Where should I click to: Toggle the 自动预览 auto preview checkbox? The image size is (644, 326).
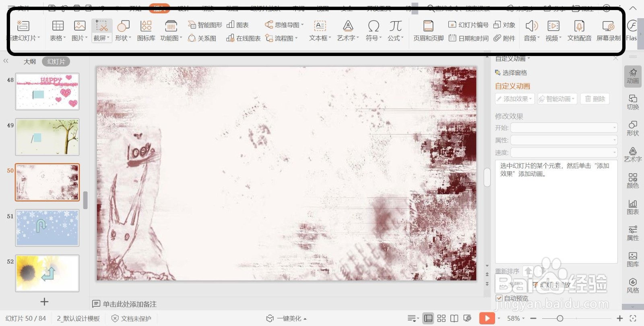[499, 298]
